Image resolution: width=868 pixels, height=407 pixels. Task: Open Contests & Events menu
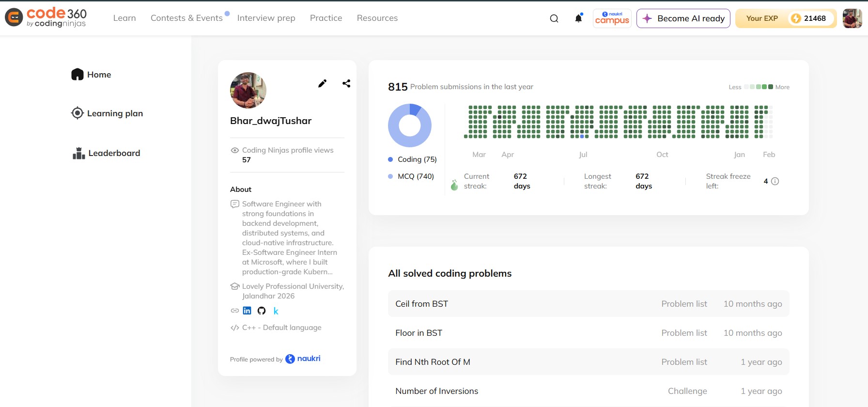coord(186,18)
